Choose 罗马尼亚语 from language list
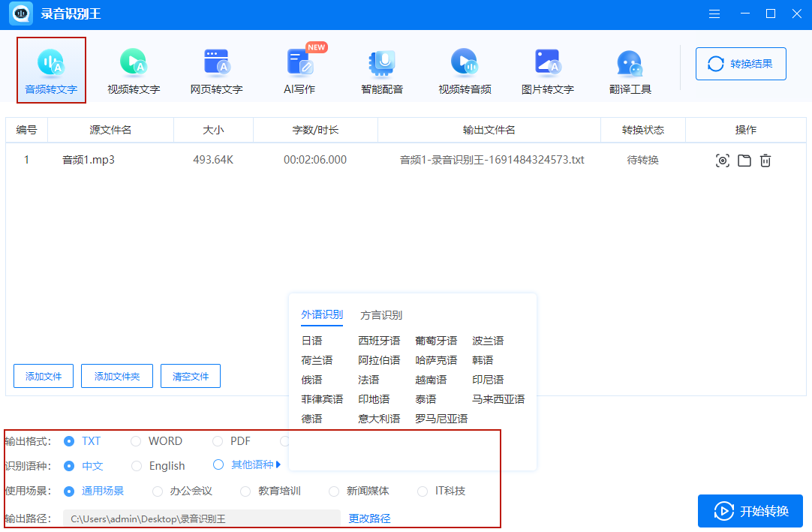The image size is (812, 532). click(x=441, y=419)
